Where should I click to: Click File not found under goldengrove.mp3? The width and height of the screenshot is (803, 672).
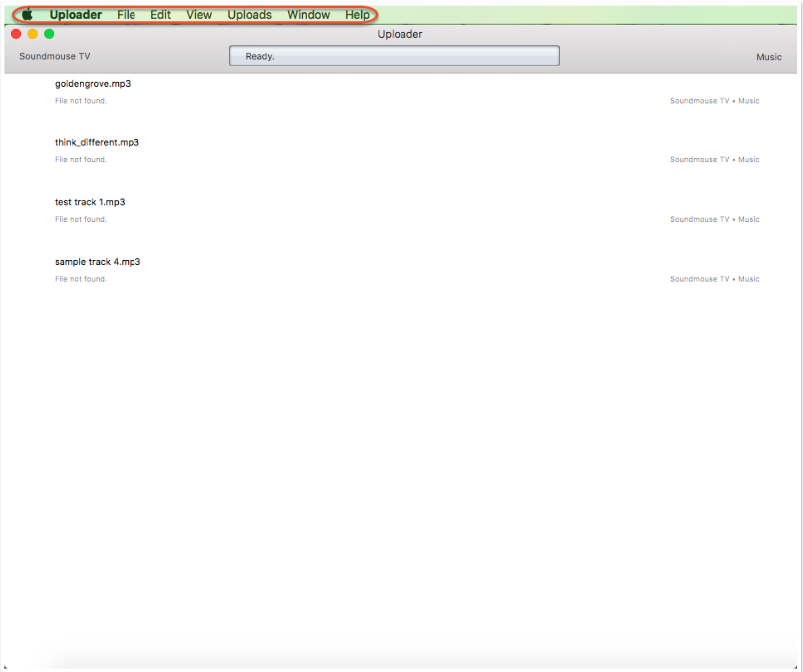click(81, 101)
